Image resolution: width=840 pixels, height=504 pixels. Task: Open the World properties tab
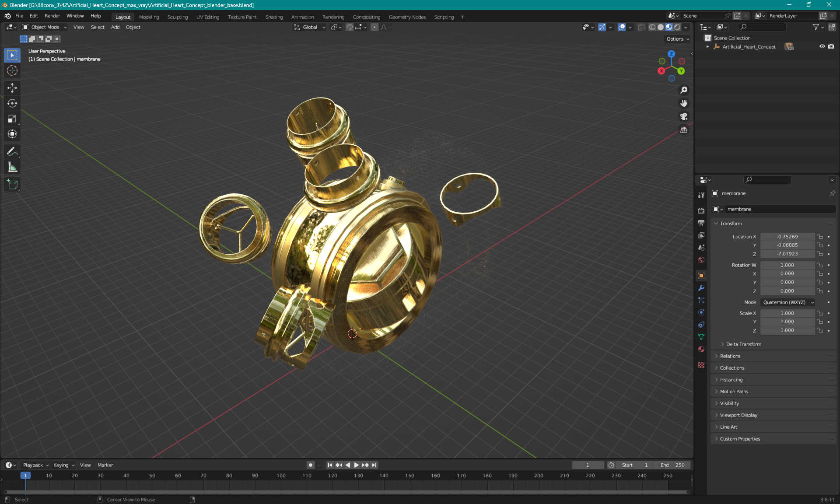click(701, 259)
